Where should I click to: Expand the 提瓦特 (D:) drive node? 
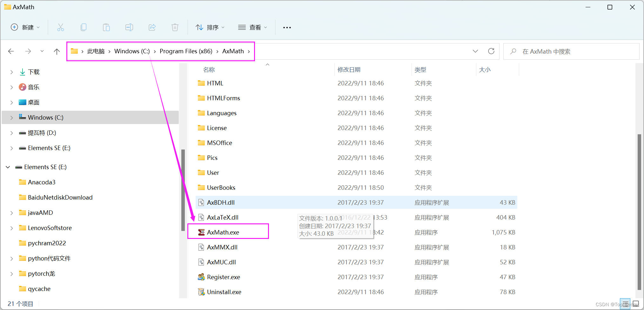tap(12, 133)
